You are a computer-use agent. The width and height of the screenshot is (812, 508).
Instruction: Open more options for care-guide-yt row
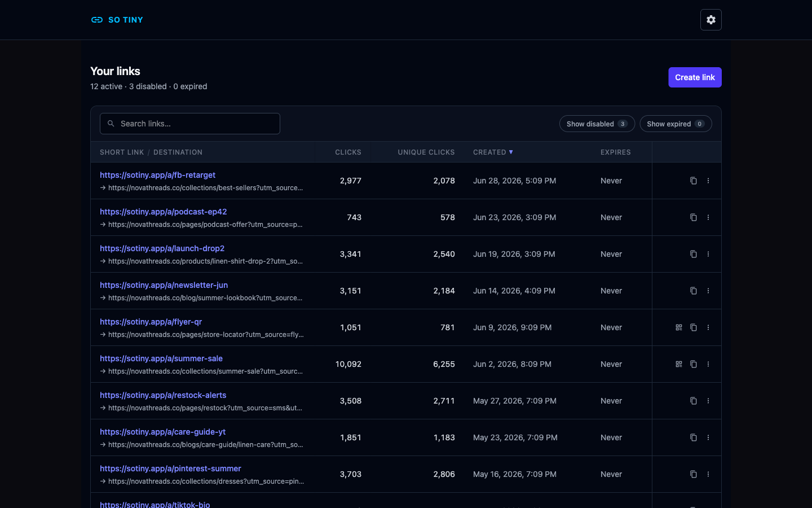pos(708,437)
